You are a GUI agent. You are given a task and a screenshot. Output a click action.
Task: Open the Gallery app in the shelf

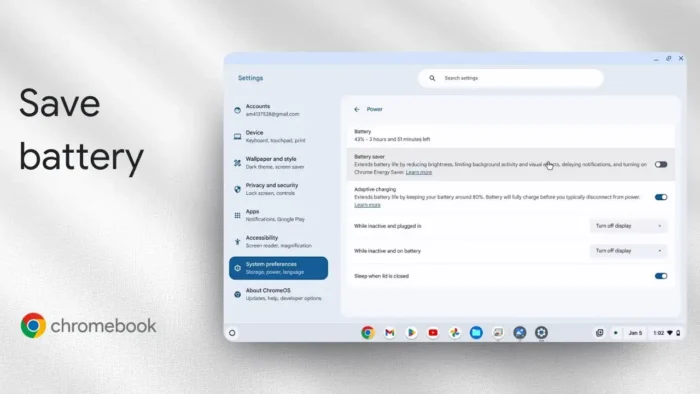pyautogui.click(x=498, y=332)
